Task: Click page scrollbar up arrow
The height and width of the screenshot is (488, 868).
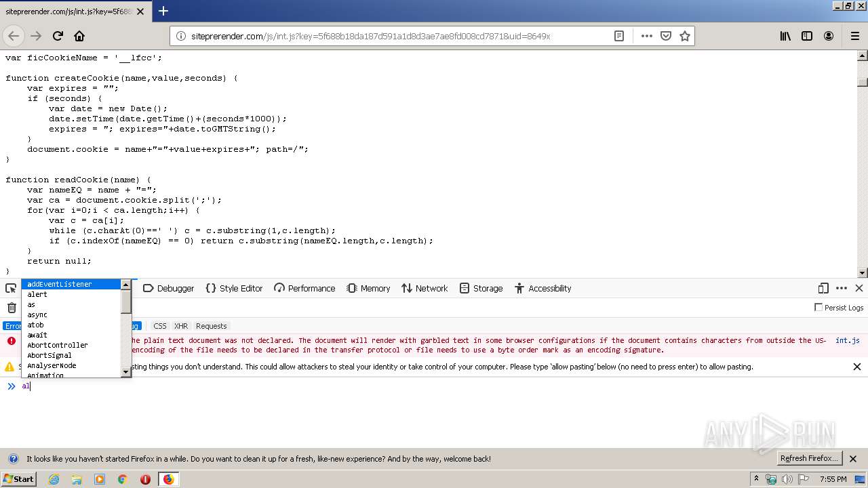Action: 863,56
